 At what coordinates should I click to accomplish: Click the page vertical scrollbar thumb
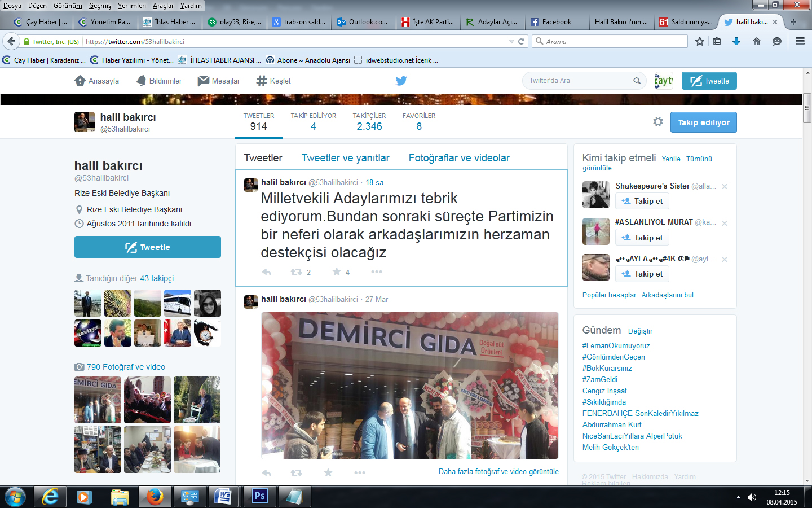tap(807, 108)
